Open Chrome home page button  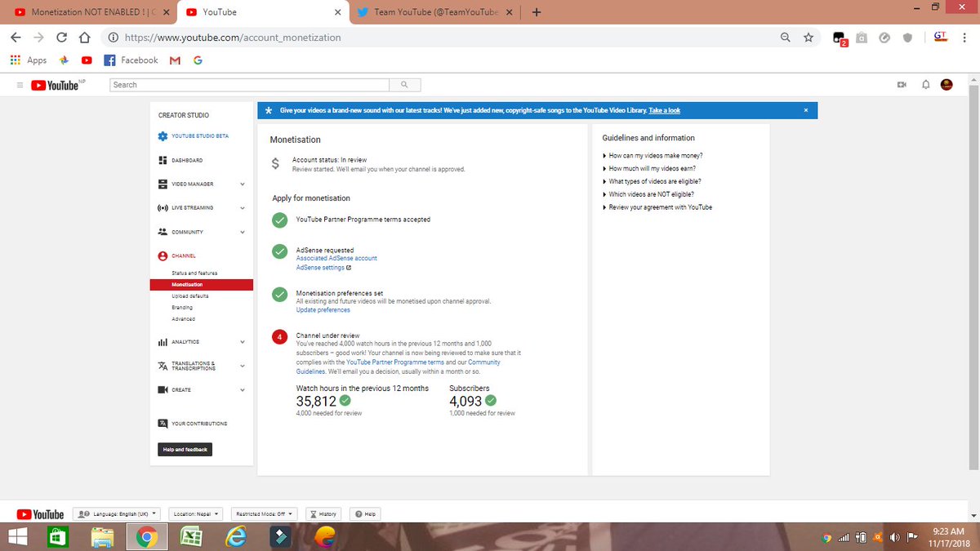click(84, 38)
